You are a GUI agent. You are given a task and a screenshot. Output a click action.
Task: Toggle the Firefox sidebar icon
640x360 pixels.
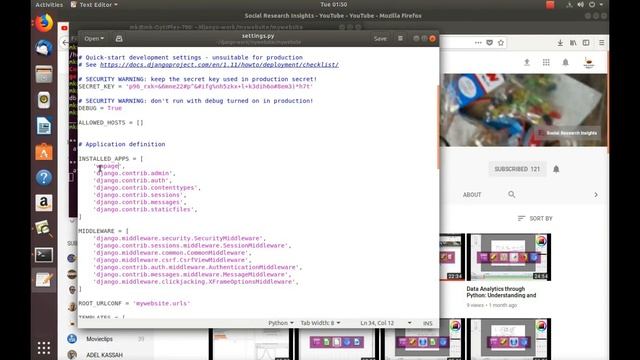586,42
